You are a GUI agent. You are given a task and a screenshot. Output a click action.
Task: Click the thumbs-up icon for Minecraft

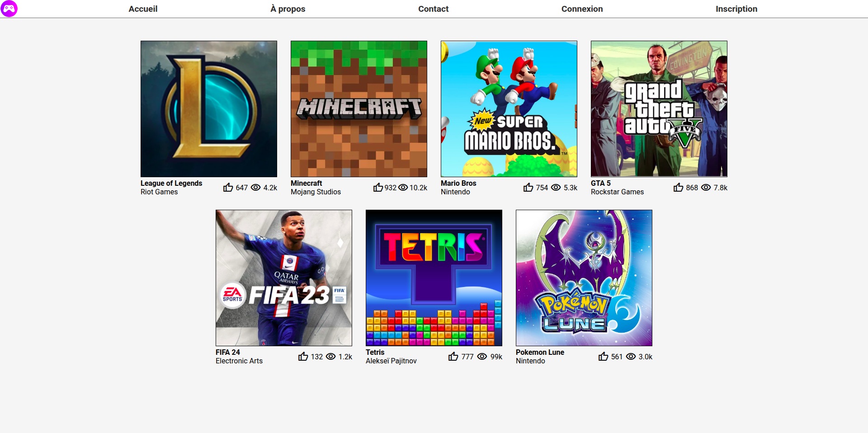[378, 188]
